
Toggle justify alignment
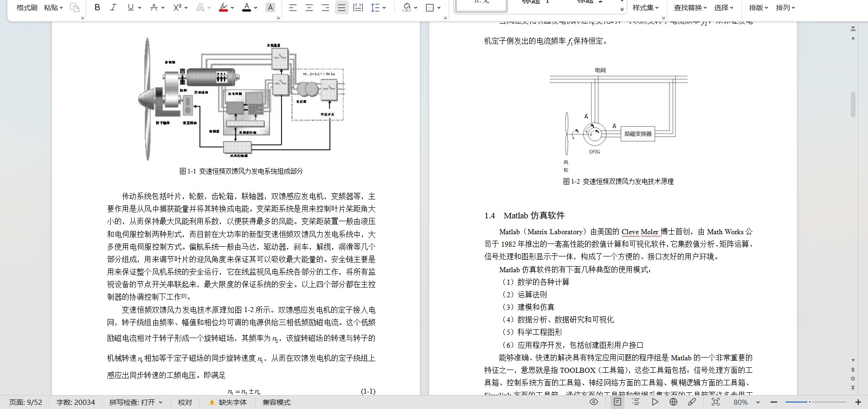tap(341, 7)
